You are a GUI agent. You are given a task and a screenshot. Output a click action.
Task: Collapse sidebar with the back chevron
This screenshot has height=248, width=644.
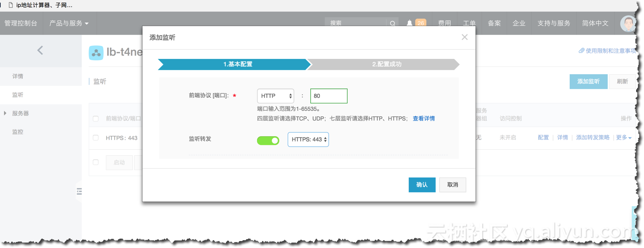[40, 50]
